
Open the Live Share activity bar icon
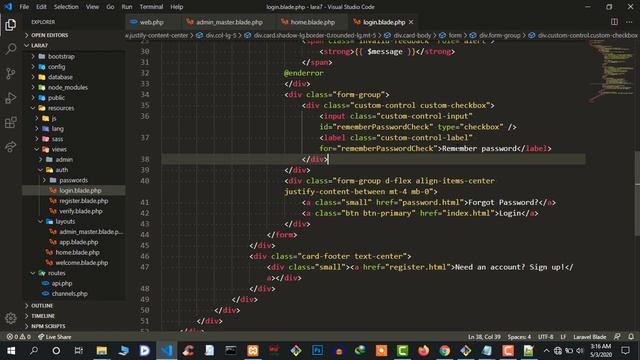(x=11, y=147)
